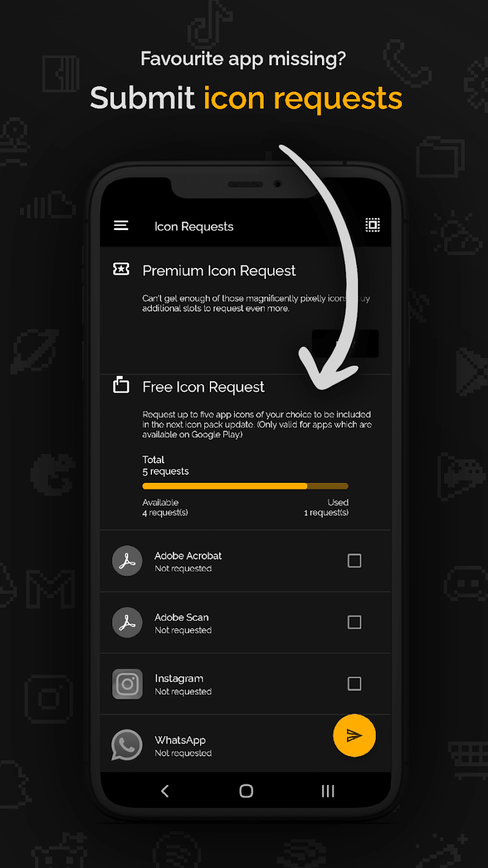Open the recent apps navigation button
This screenshot has width=488, height=868.
click(x=328, y=791)
